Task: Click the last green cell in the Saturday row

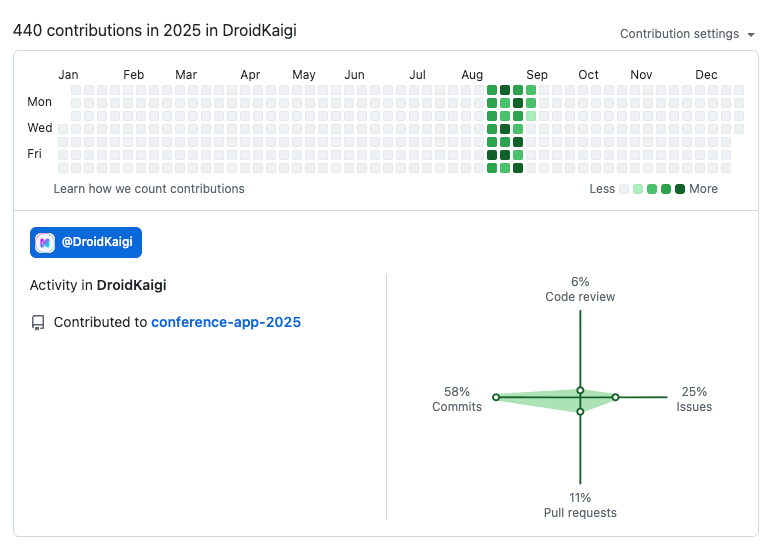Action: pyautogui.click(x=518, y=168)
